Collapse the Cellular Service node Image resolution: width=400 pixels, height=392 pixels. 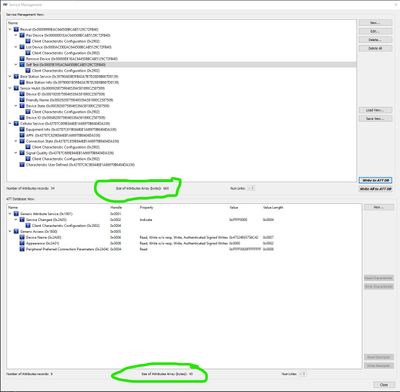coord(10,123)
